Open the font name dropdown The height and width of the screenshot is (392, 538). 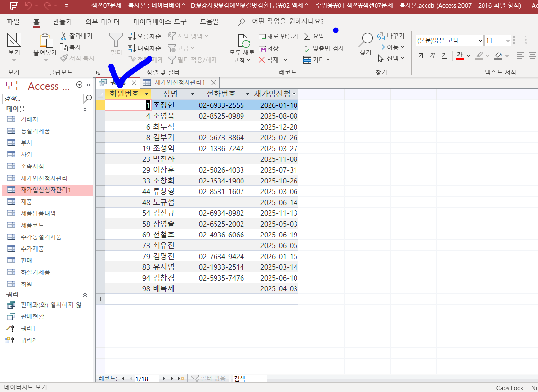coord(480,41)
